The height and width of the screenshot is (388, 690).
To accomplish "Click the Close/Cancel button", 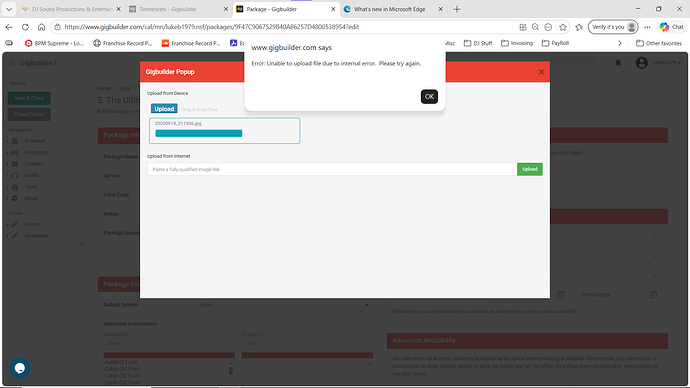I will tap(29, 114).
